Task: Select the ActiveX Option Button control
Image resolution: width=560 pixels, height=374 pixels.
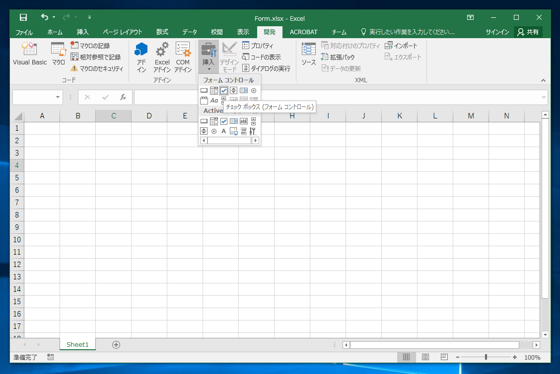Action: coord(214,131)
